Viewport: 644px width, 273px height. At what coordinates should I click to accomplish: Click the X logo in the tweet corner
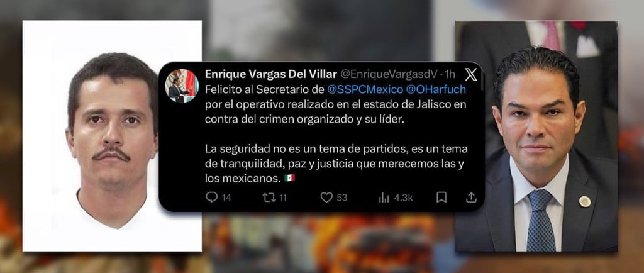470,74
